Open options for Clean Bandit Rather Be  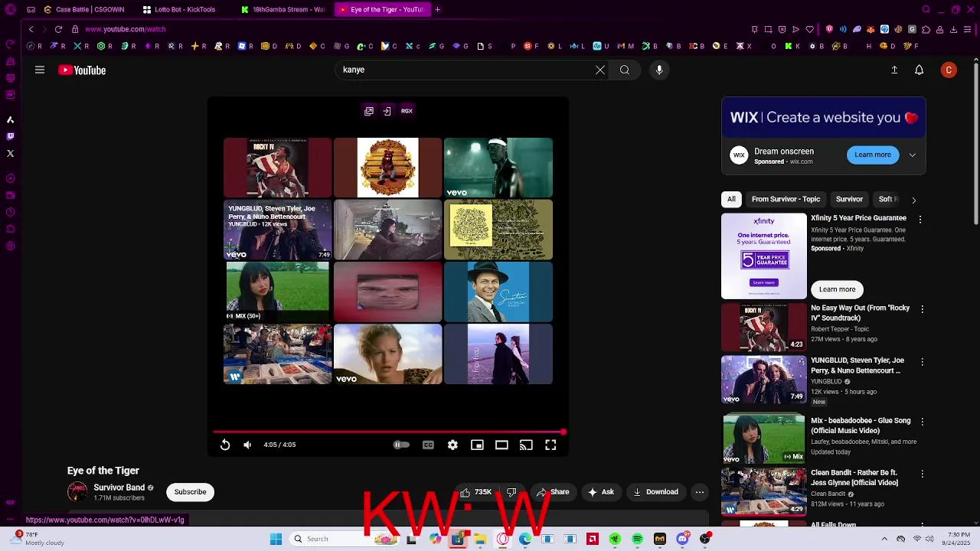tap(922, 474)
